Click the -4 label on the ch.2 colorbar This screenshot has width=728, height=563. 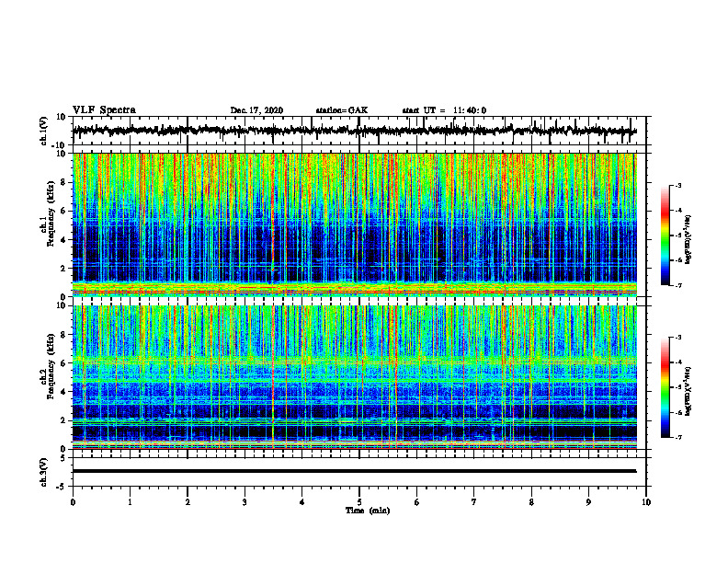(677, 362)
